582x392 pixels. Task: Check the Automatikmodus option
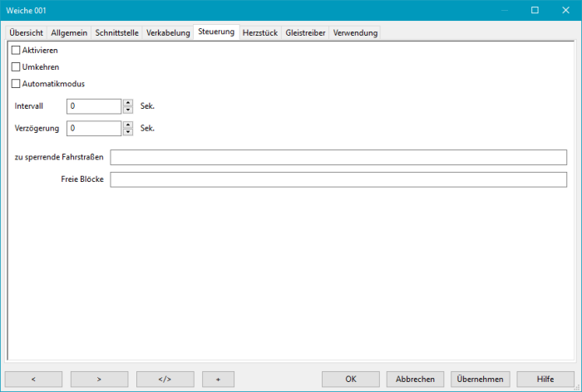[x=16, y=84]
